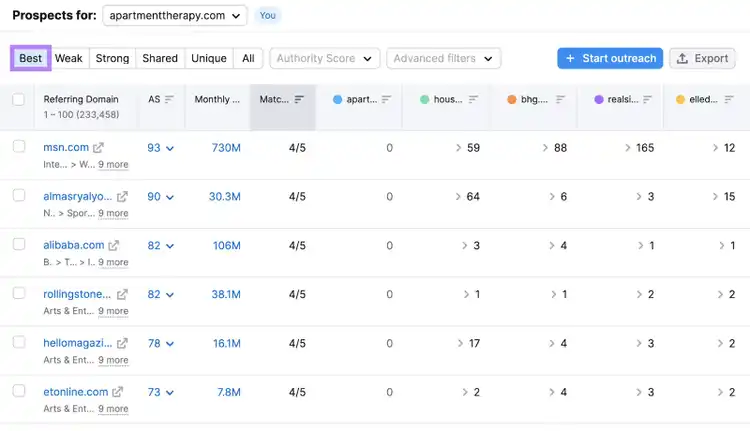
Task: Click 4/5 matches in rollingstone row
Action: pos(297,294)
